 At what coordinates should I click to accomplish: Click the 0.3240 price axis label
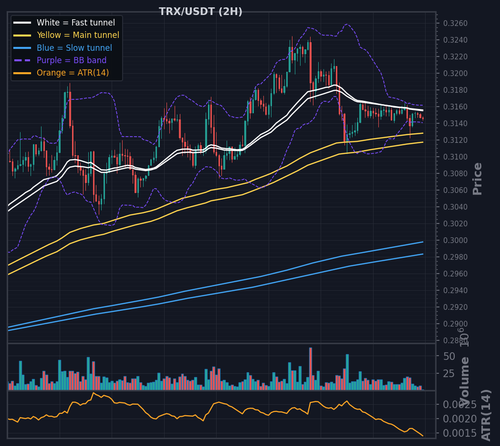point(455,40)
